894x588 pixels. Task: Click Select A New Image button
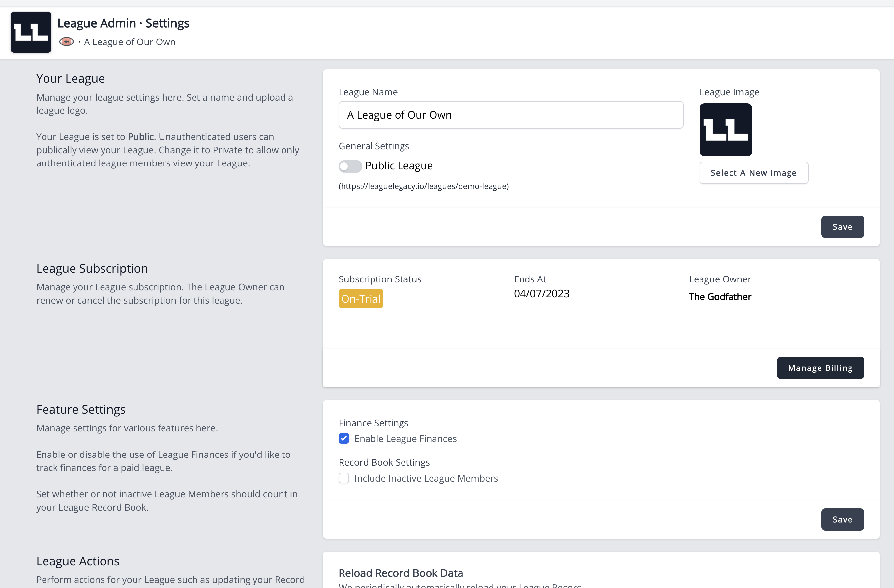point(754,173)
